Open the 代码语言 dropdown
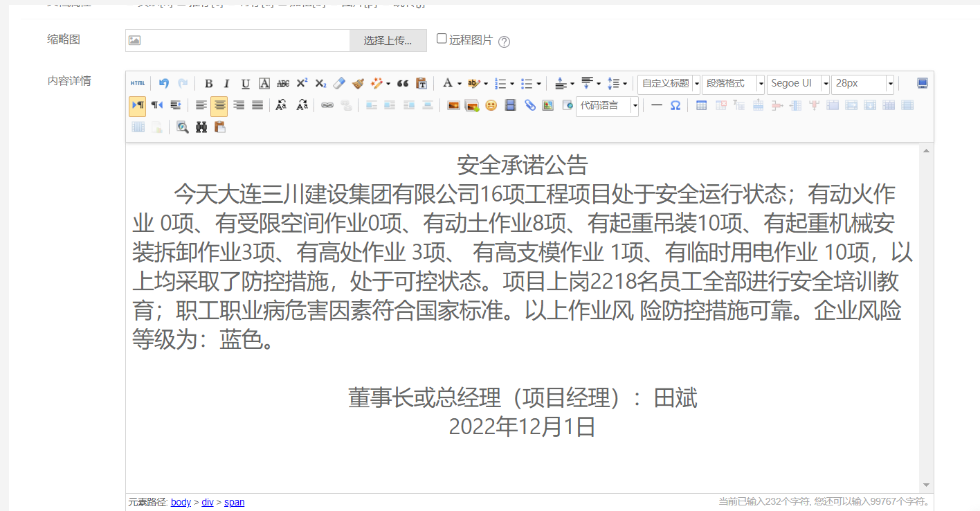Screen dimensions: 980x511 click(x=607, y=106)
